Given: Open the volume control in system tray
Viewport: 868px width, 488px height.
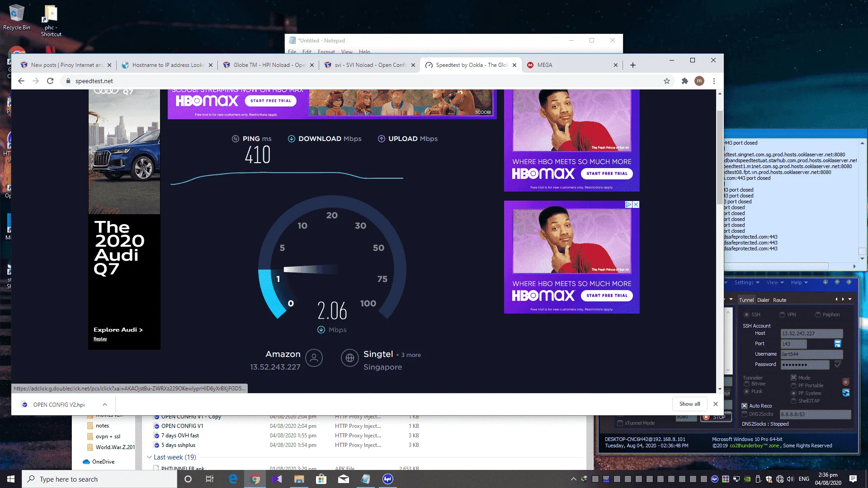Looking at the screenshot, I should [790, 479].
